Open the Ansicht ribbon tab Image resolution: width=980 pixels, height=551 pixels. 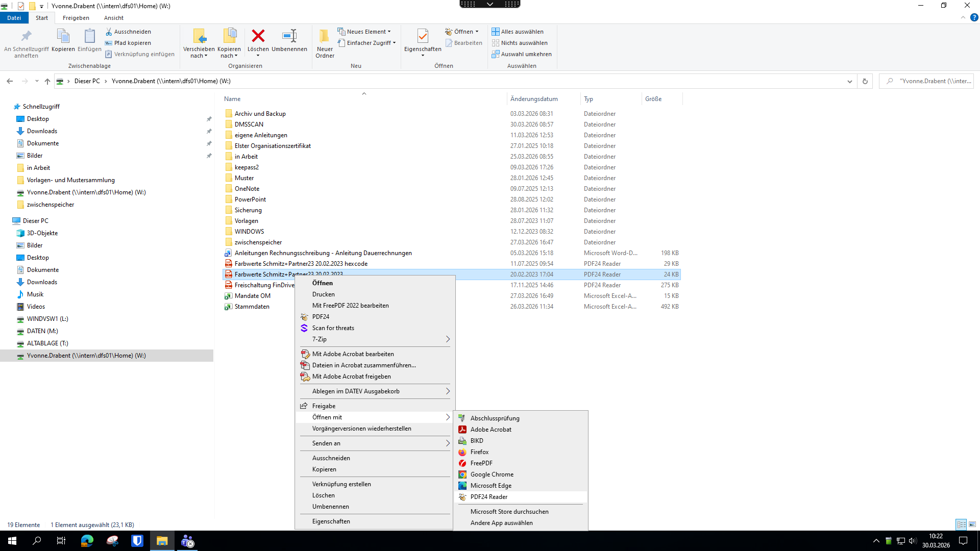point(114,18)
